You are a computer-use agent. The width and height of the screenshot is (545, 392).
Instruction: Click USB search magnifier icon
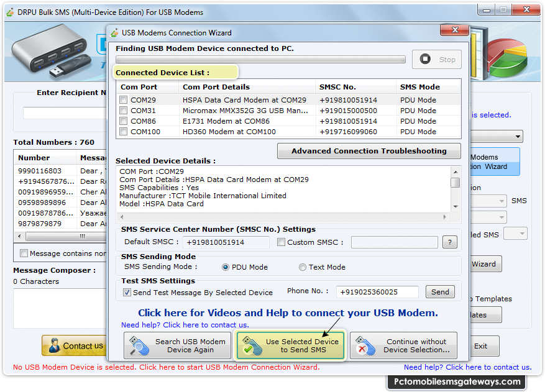(x=139, y=346)
